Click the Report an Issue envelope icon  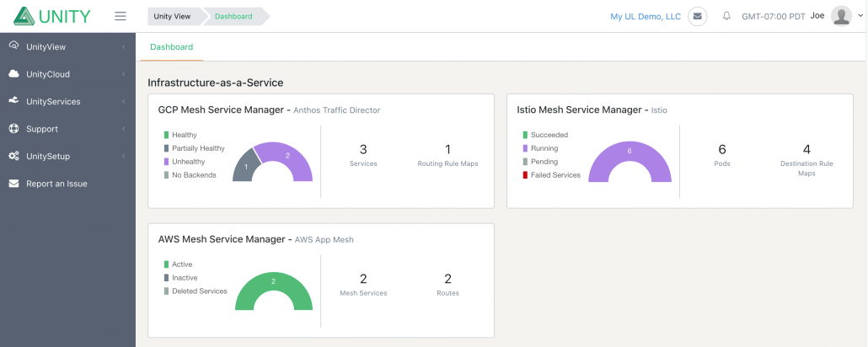[x=14, y=183]
